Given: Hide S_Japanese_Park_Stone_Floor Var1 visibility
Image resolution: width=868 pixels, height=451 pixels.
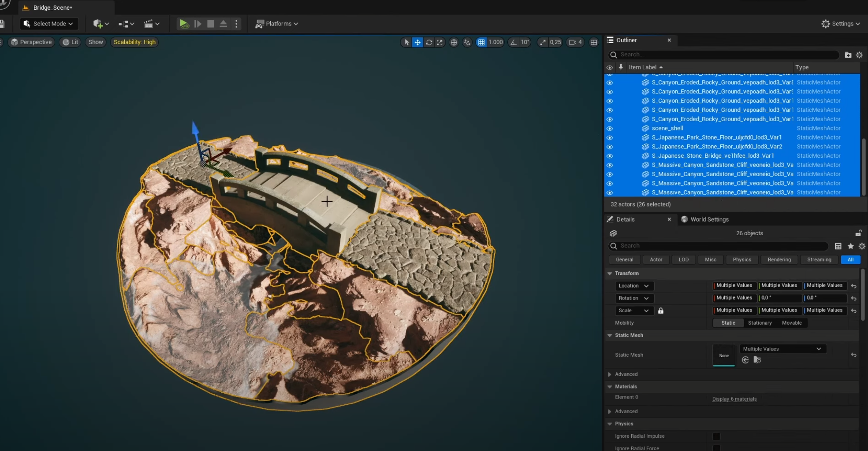Looking at the screenshot, I should pos(610,138).
